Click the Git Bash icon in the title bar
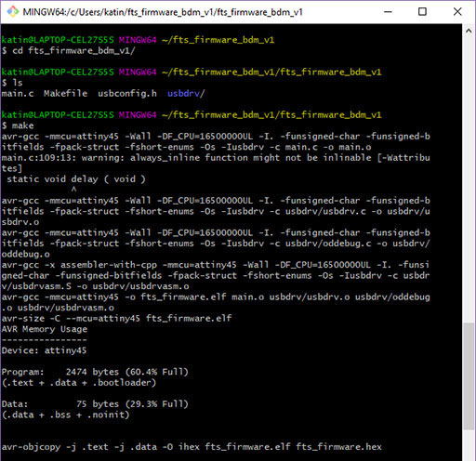This screenshot has height=461, width=476. (13, 12)
